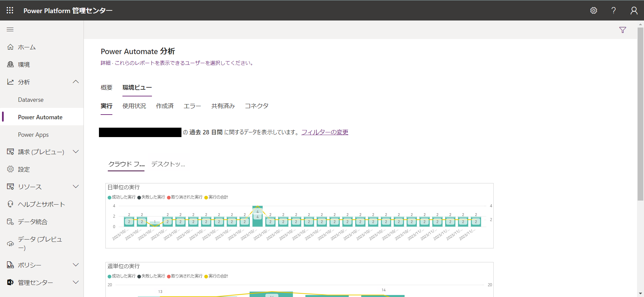Expand the ポリシー chevron
This screenshot has width=644, height=297.
[76, 265]
